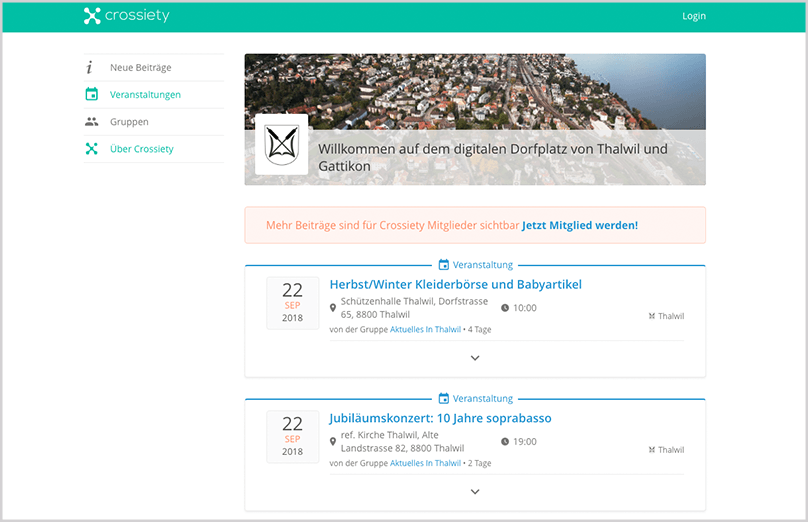The image size is (808, 522).
Task: Click clock icon beside 10:00
Action: (505, 308)
